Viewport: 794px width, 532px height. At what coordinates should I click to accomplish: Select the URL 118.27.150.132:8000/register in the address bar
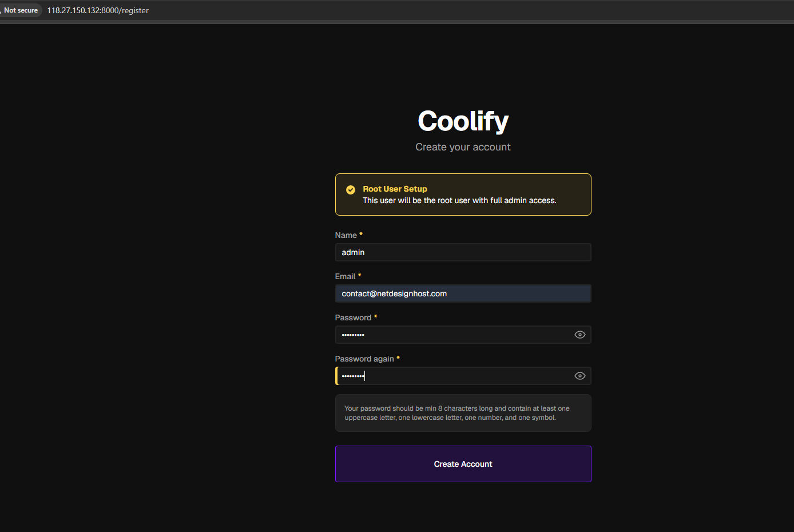pyautogui.click(x=98, y=10)
